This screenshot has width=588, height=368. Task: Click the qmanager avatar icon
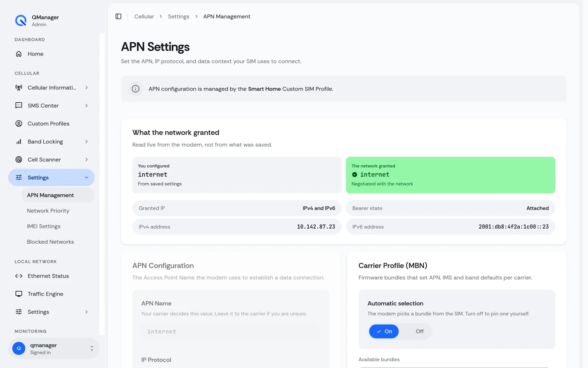click(x=19, y=348)
